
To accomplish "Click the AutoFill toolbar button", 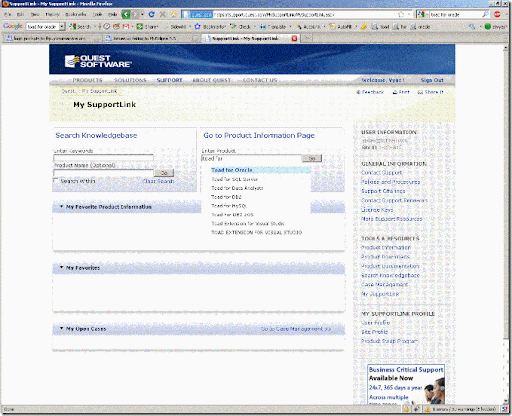I will pos(340,26).
